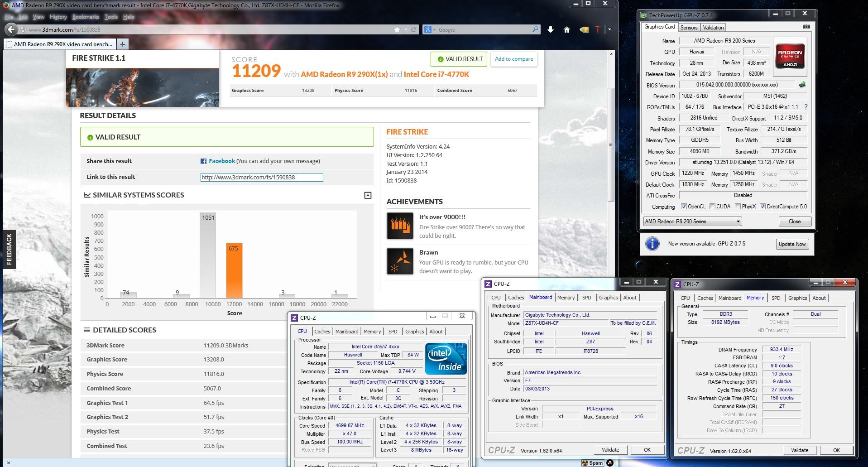The height and width of the screenshot is (467, 868).
Task: Toggle the PhysX checkbox
Action: [738, 207]
